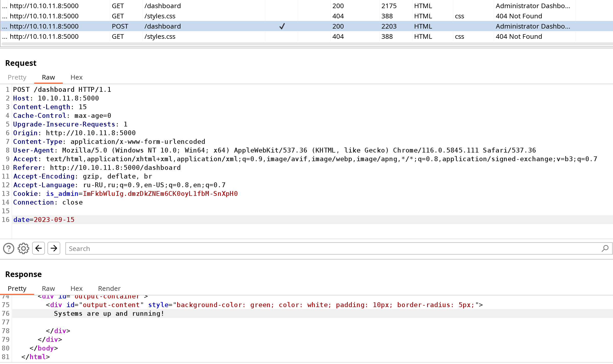This screenshot has width=613, height=364.
Task: Select the POST /dashboard history row
Action: coord(306,26)
